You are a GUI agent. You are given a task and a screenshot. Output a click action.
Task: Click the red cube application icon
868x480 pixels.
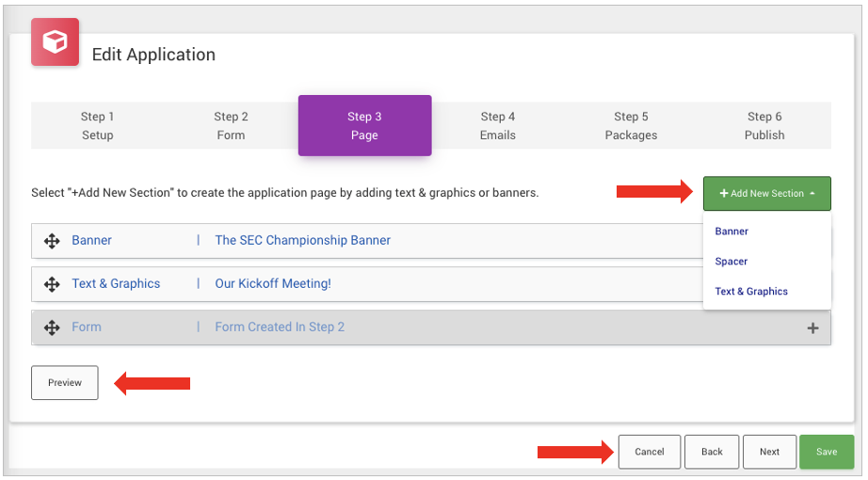tap(55, 42)
